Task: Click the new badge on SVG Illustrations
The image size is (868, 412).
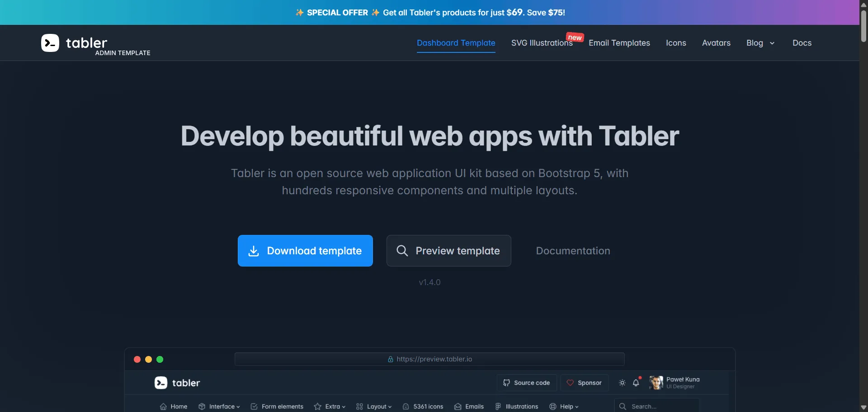Action: pos(575,37)
